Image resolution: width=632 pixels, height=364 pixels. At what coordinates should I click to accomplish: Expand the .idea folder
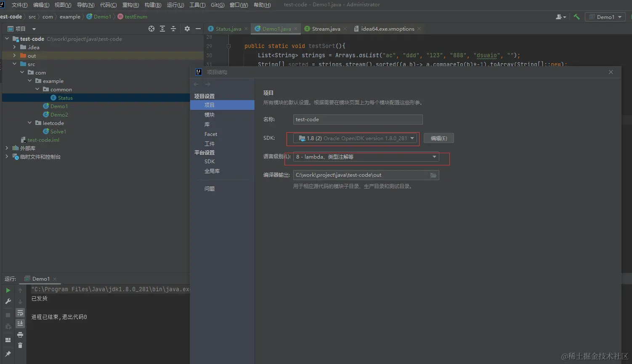coord(15,47)
